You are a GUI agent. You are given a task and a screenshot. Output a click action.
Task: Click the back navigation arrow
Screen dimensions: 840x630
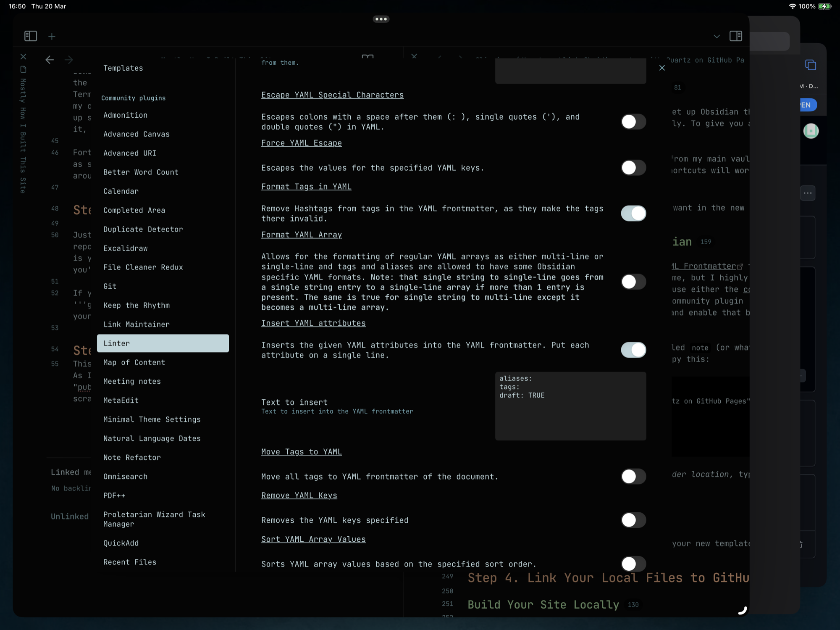click(50, 60)
